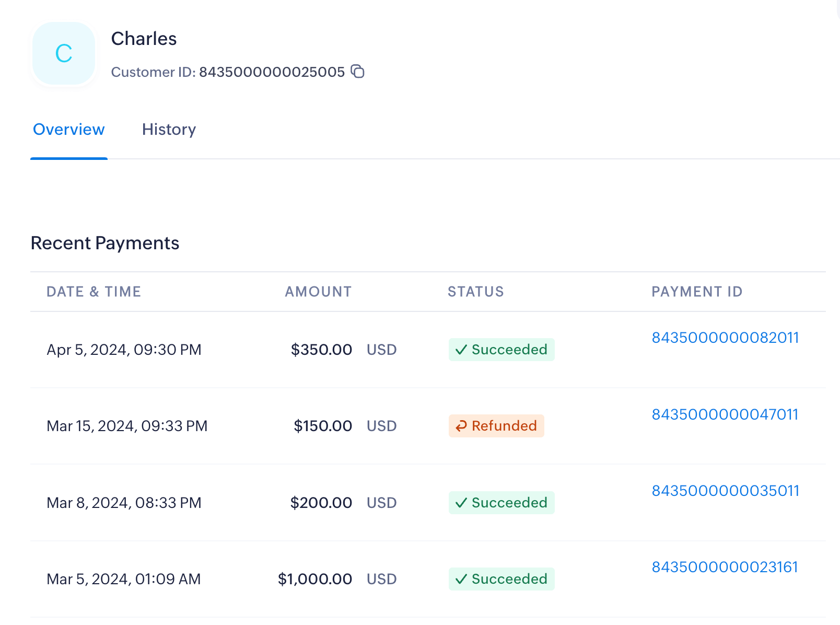This screenshot has width=840, height=625.
Task: Open payment 8435000000047011
Action: point(725,414)
